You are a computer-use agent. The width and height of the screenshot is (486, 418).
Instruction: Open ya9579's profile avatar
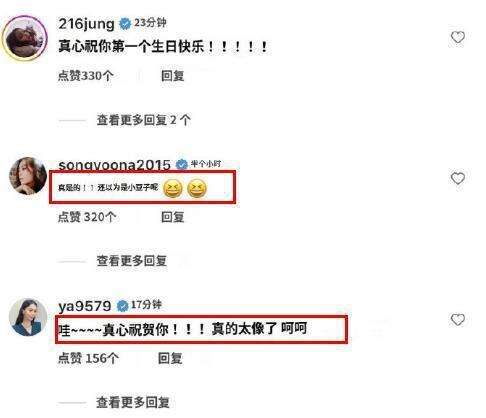pyautogui.click(x=28, y=317)
